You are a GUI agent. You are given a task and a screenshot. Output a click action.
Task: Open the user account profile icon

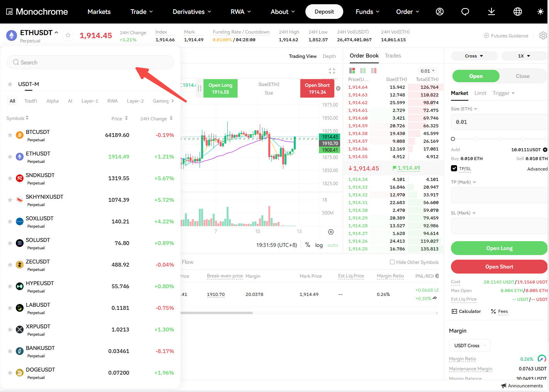[x=440, y=12]
